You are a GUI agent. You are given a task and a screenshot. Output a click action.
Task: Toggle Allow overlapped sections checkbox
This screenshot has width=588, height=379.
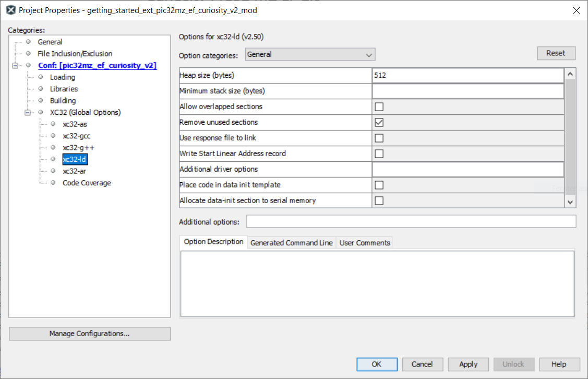(x=379, y=106)
